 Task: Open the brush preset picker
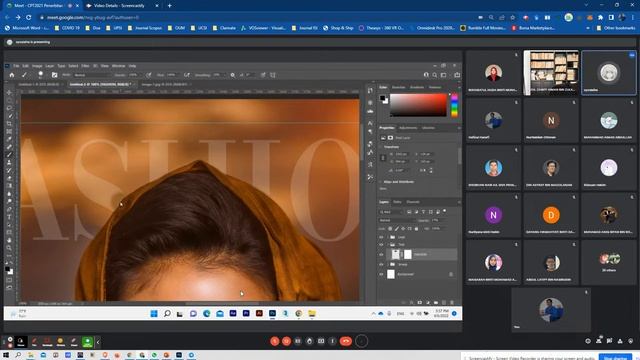pyautogui.click(x=40, y=75)
